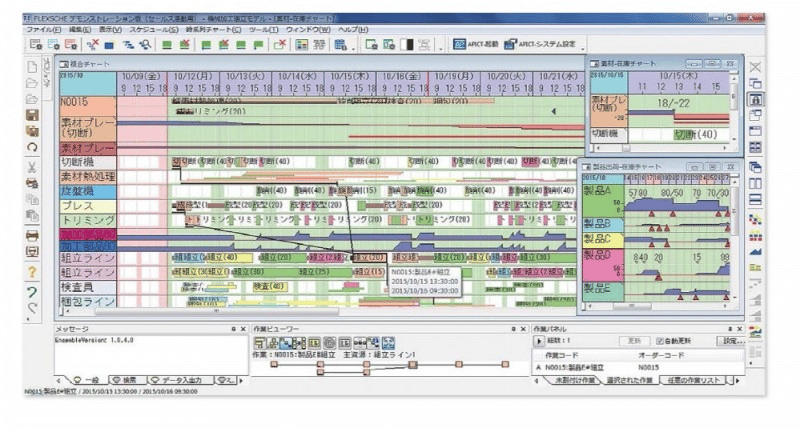The height and width of the screenshot is (432, 800).
Task: Click the APICT-起動 toolbar button
Action: 476,44
